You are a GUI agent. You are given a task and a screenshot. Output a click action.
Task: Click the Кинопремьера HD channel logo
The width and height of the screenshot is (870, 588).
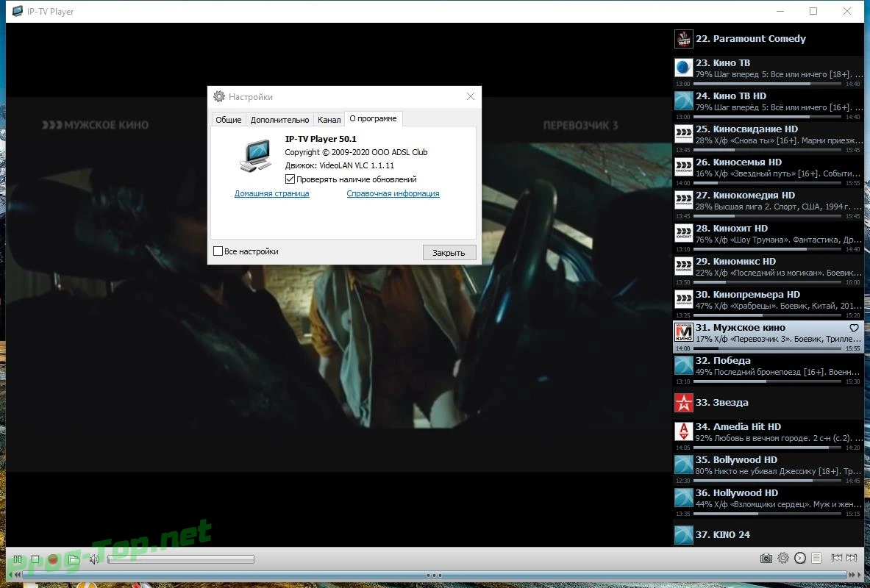[x=684, y=300]
